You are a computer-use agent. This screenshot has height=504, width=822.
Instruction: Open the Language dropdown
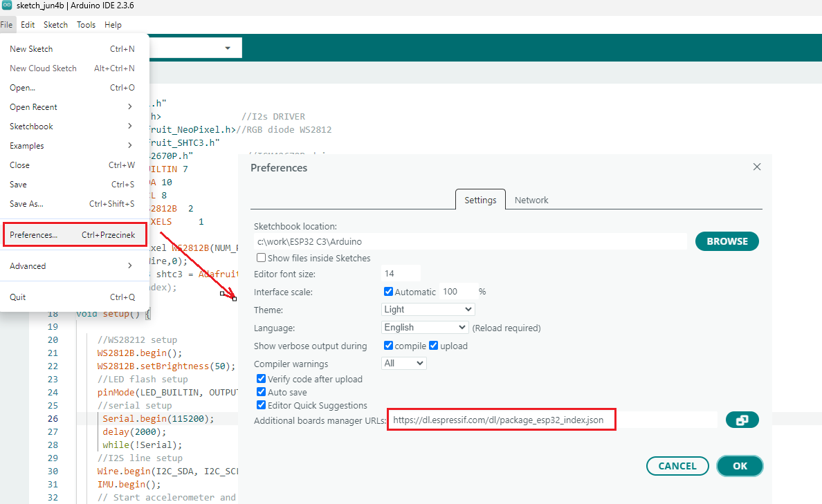(425, 328)
